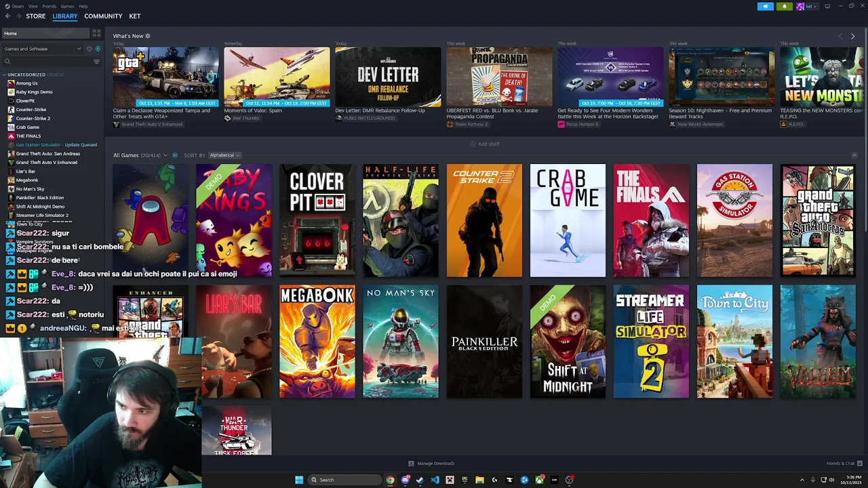The width and height of the screenshot is (868, 488).
Task: Collapse the All Games shelf
Action: click(854, 155)
